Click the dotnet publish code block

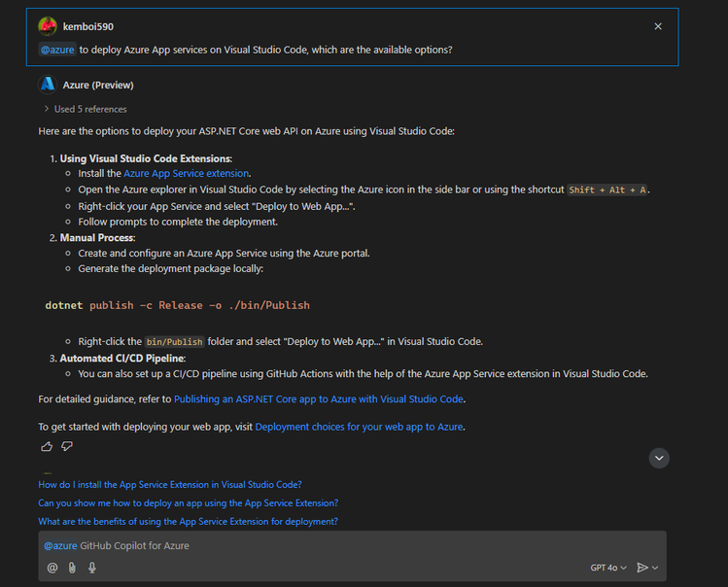(178, 305)
